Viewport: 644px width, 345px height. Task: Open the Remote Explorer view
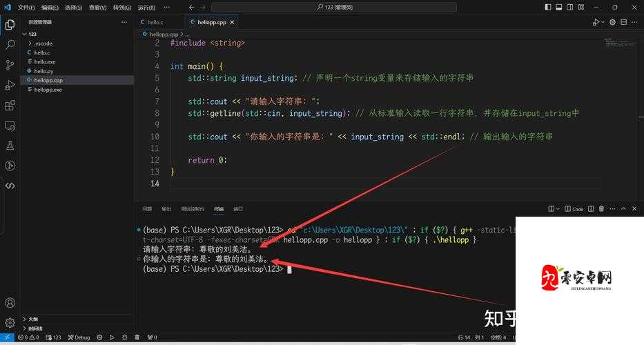(x=10, y=126)
